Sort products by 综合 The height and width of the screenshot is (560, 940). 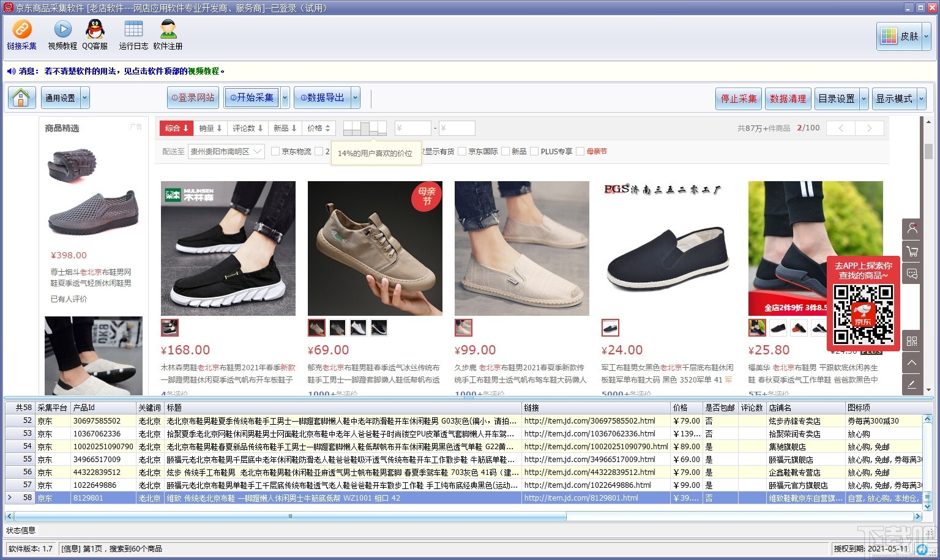click(177, 128)
